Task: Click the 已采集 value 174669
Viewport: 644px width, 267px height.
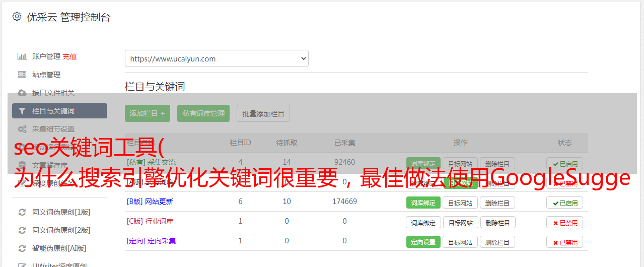Action: click(344, 202)
